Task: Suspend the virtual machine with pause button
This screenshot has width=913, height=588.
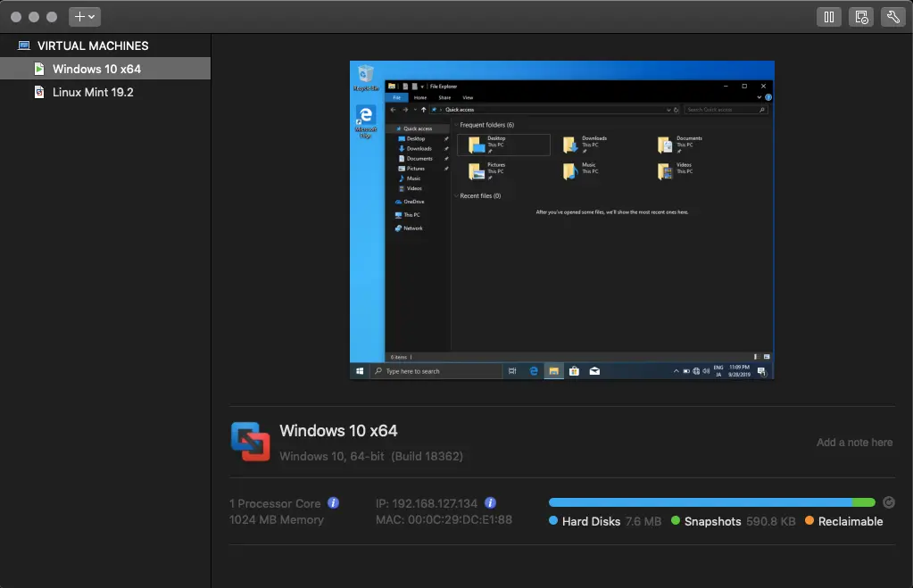Action: tap(829, 16)
